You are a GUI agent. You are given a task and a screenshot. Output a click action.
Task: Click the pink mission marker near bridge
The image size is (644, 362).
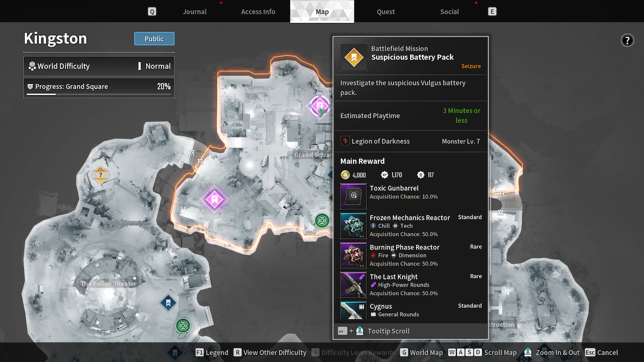214,200
